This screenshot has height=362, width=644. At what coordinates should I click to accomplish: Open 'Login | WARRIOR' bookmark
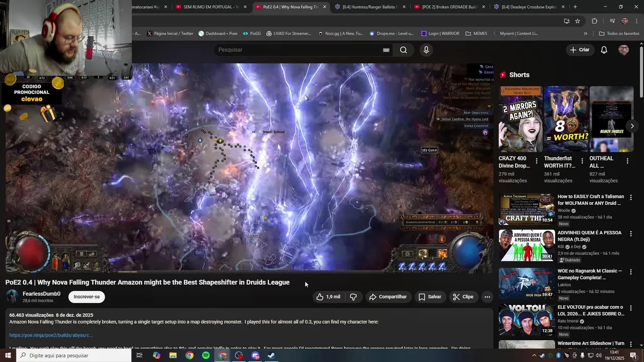[440, 34]
